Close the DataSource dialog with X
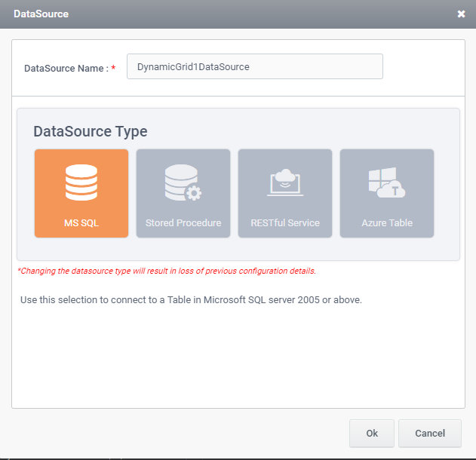 [461, 14]
